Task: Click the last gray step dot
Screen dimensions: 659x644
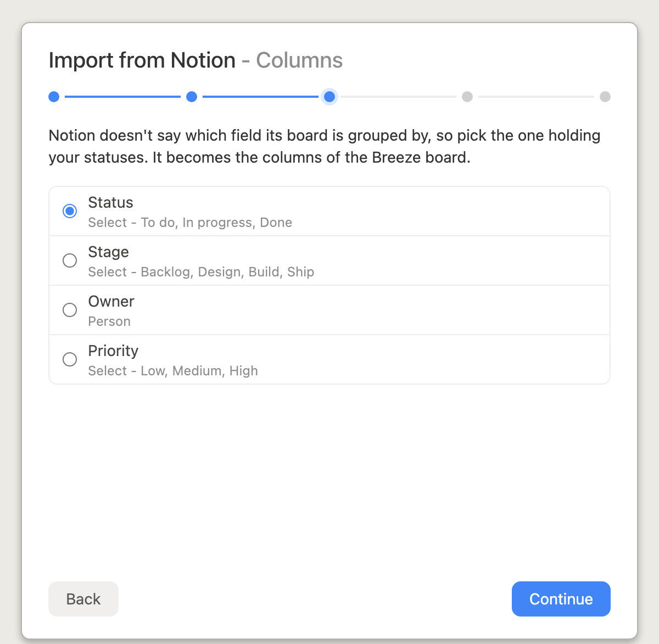Action: pos(605,97)
